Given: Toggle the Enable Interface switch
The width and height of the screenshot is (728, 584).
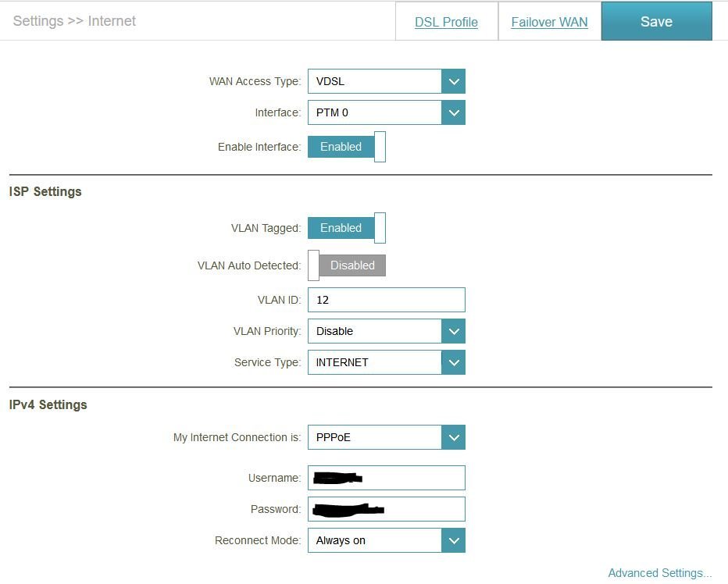Looking at the screenshot, I should tap(347, 147).
